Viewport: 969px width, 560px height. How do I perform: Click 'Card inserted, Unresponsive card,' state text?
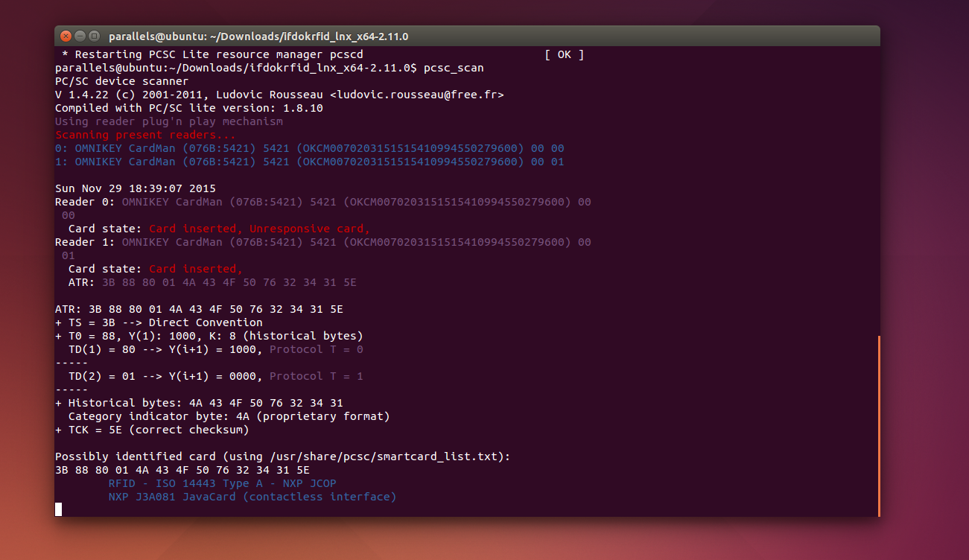point(259,229)
